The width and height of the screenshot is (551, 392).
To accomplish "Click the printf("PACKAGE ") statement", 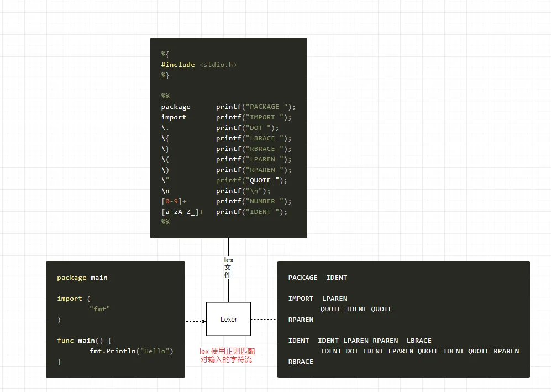I will coord(256,107).
